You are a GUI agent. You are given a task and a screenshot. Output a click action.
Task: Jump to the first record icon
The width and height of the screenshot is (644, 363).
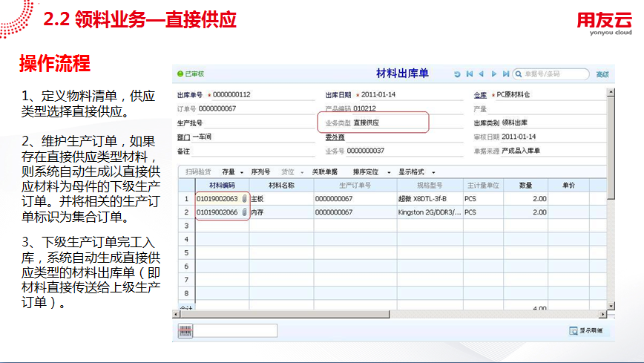(469, 74)
